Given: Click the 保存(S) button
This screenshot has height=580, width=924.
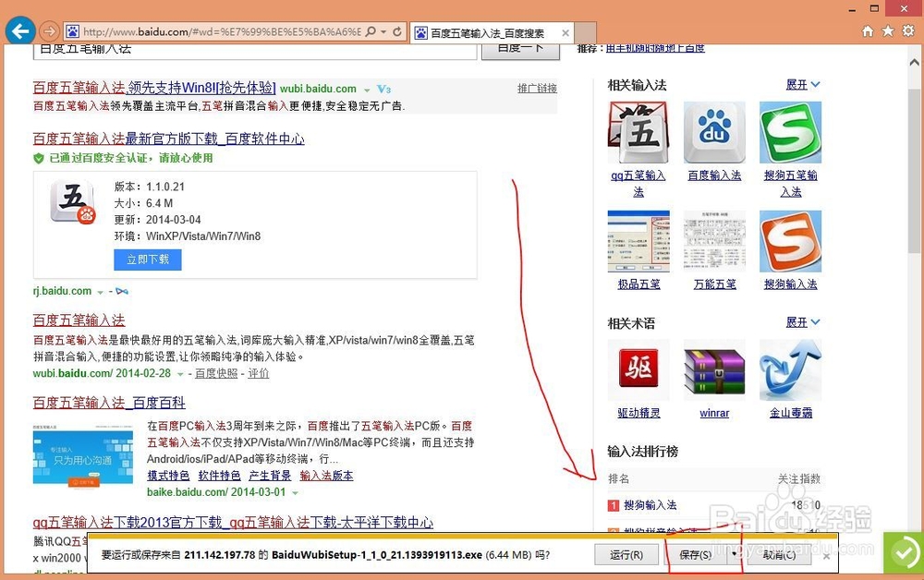Looking at the screenshot, I should [696, 555].
